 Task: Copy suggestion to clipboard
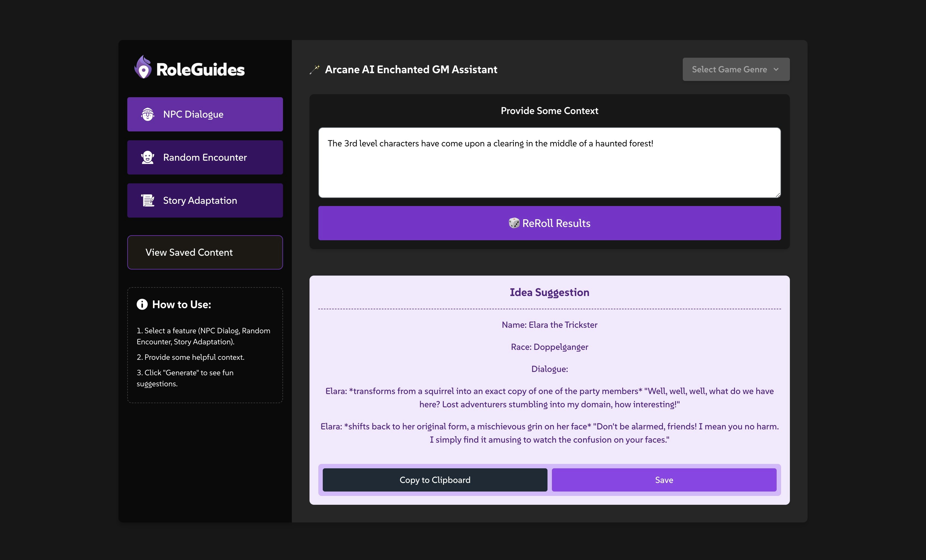click(435, 480)
